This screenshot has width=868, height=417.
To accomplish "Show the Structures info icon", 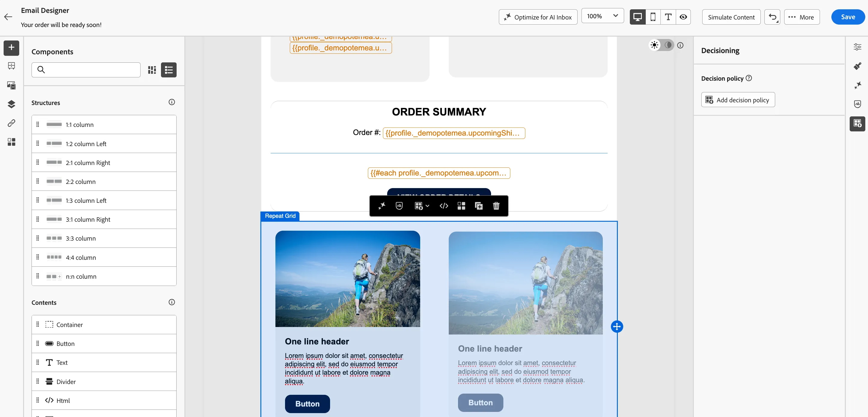I will [x=171, y=102].
